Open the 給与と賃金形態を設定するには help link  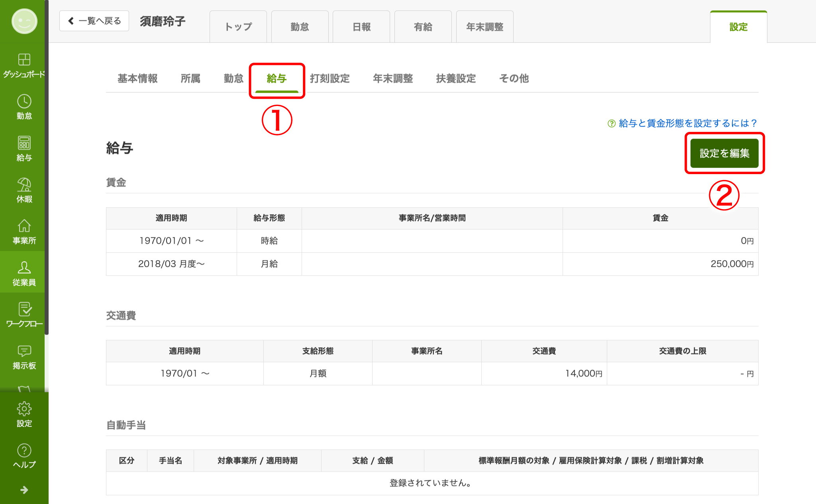pyautogui.click(x=687, y=124)
